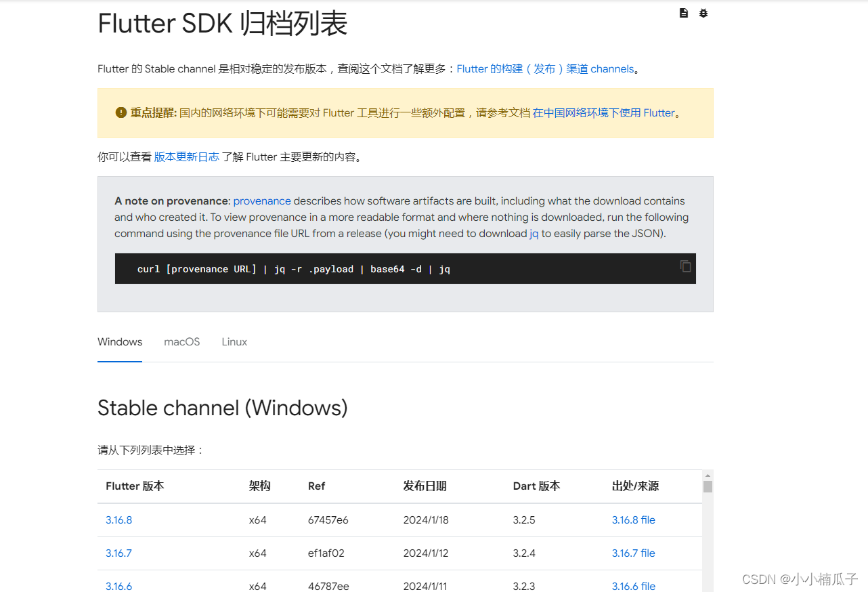Click the Flutter 版本 column header

[135, 486]
